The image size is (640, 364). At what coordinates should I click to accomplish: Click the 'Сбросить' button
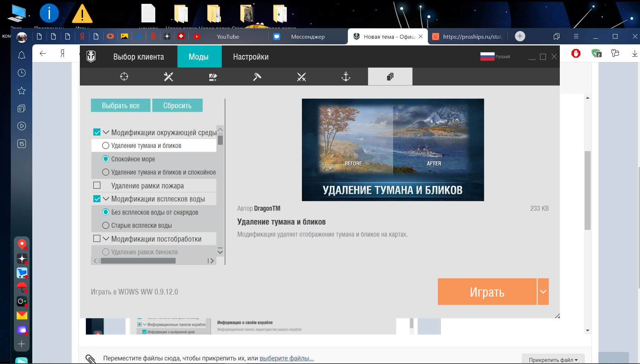pos(177,105)
